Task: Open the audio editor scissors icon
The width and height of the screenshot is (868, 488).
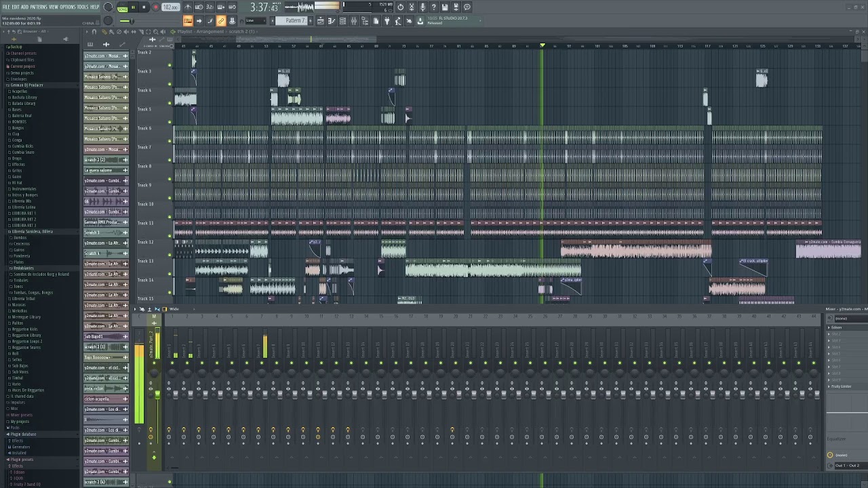Action: 412,7
